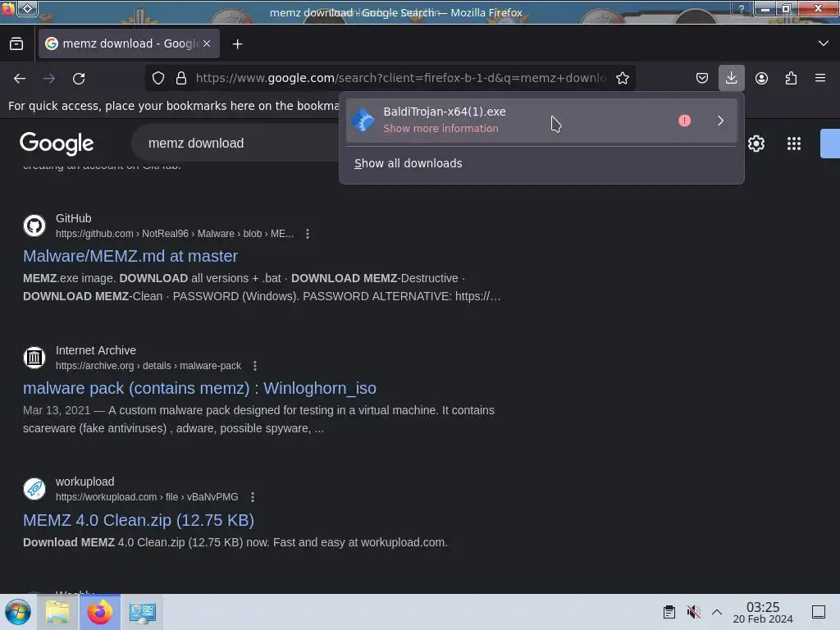Open options dots for workupload result

pyautogui.click(x=253, y=497)
